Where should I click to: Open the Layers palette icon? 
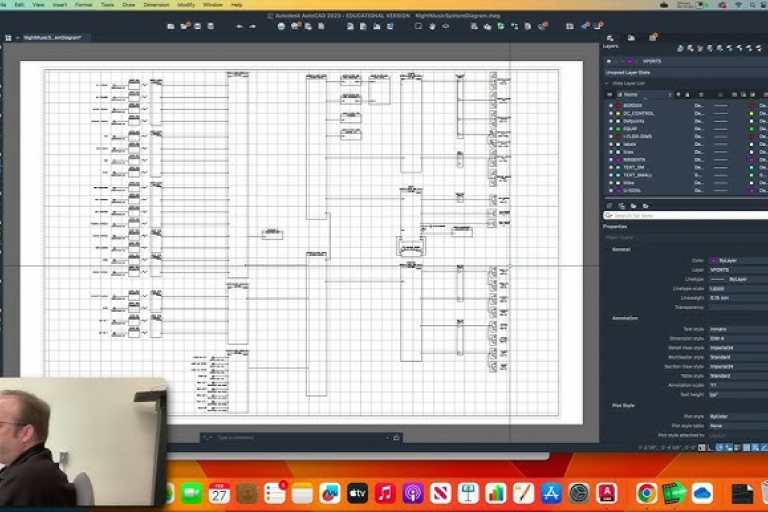610,38
